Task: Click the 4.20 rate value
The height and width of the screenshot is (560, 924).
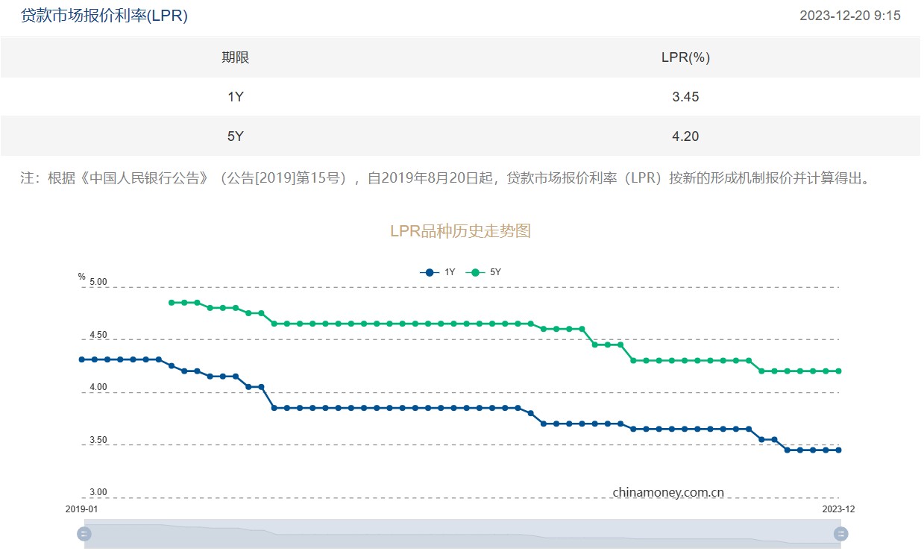Action: (685, 136)
